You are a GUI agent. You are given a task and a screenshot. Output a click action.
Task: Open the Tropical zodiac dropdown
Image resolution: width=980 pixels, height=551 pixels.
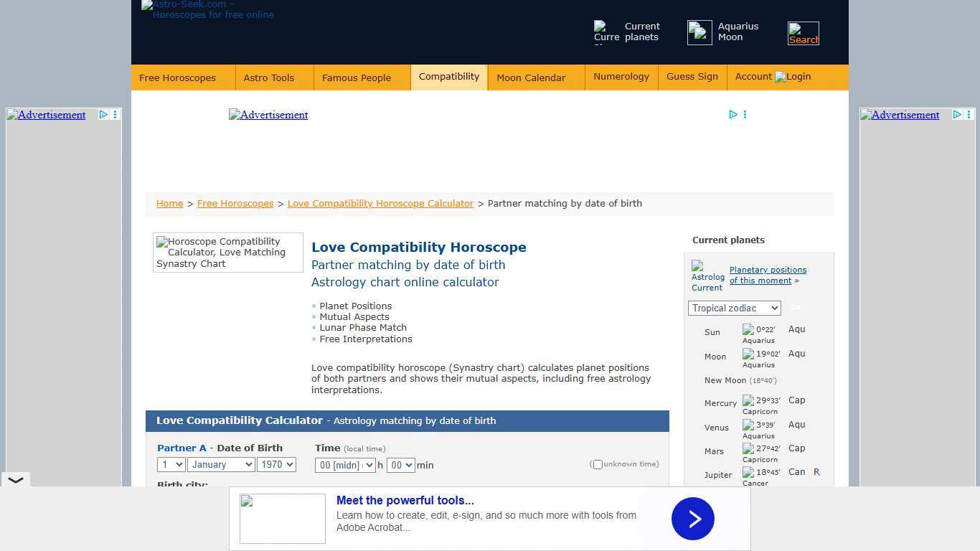point(734,308)
